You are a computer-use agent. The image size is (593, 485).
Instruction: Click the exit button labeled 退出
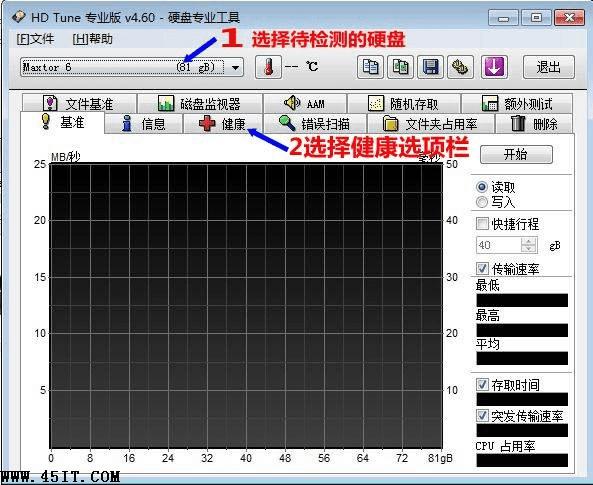click(549, 67)
